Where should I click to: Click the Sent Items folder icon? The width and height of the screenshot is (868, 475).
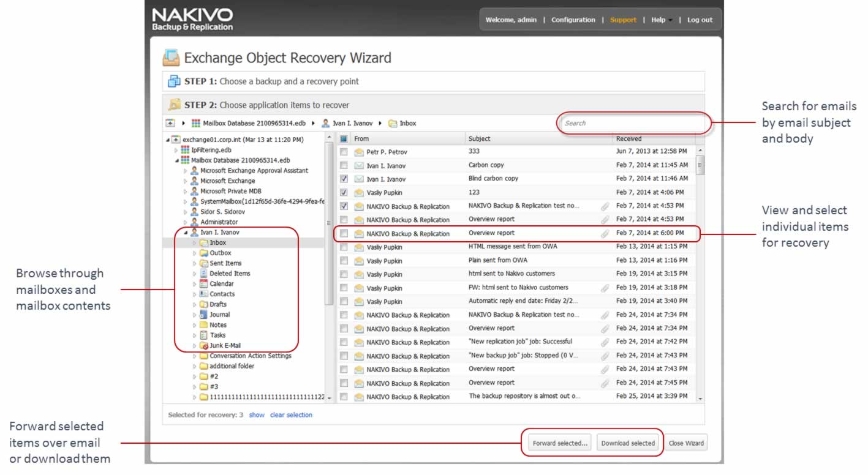pos(204,263)
